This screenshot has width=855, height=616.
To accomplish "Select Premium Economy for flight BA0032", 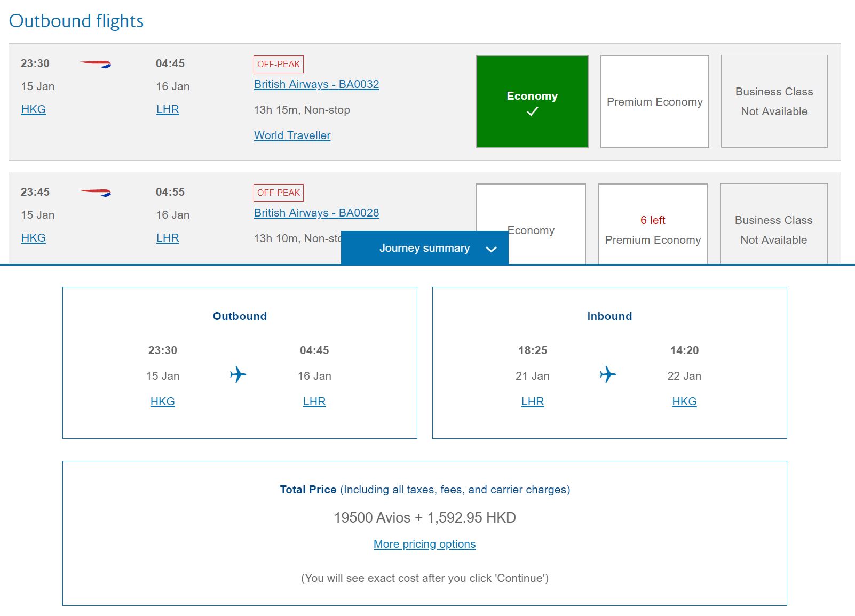I will [x=655, y=101].
